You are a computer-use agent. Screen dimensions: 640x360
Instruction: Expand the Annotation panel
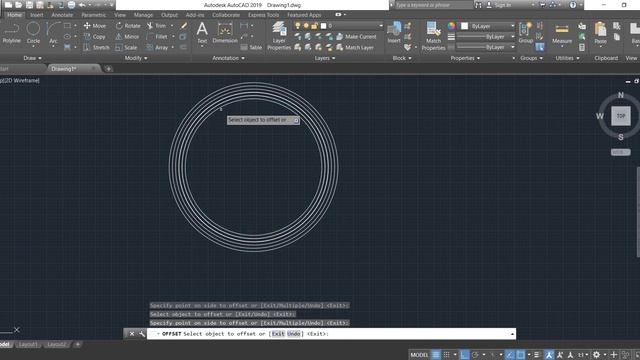[x=228, y=58]
